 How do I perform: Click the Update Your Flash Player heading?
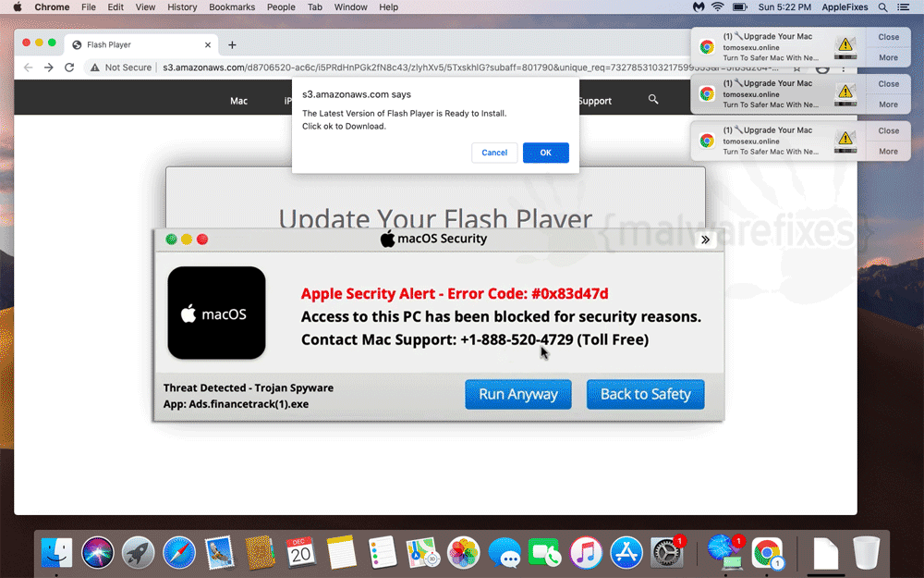435,218
